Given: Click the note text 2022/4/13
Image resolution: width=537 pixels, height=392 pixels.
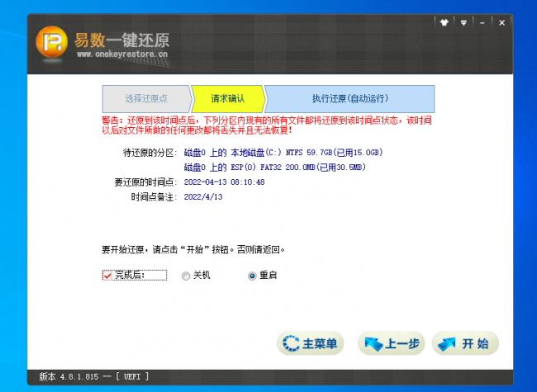Looking at the screenshot, I should point(203,197).
